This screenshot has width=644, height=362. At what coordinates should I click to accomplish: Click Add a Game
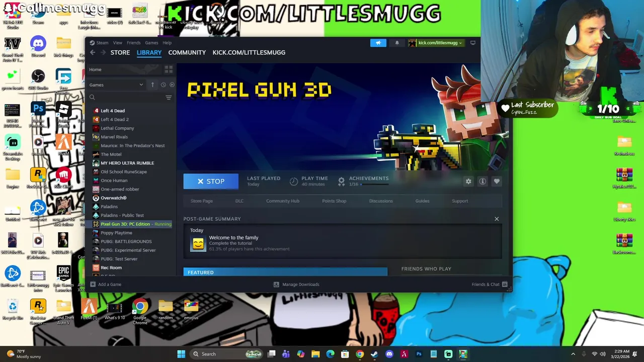tap(106, 285)
